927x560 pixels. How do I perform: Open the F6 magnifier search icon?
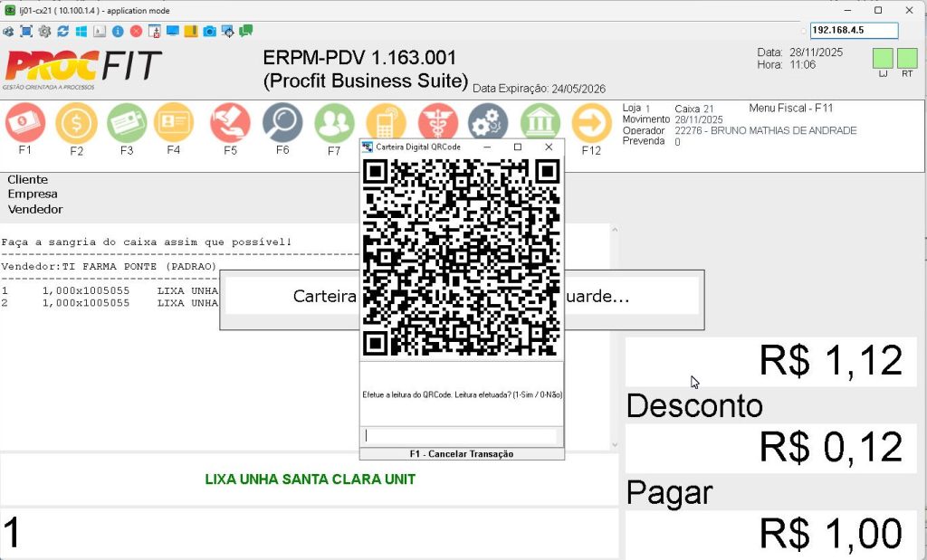[282, 122]
